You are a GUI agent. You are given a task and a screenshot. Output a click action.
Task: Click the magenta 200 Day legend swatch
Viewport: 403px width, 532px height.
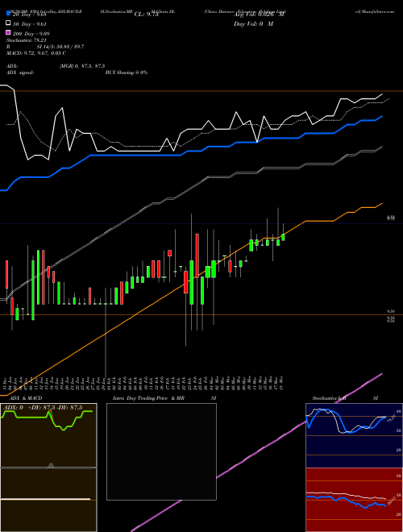tap(9, 33)
